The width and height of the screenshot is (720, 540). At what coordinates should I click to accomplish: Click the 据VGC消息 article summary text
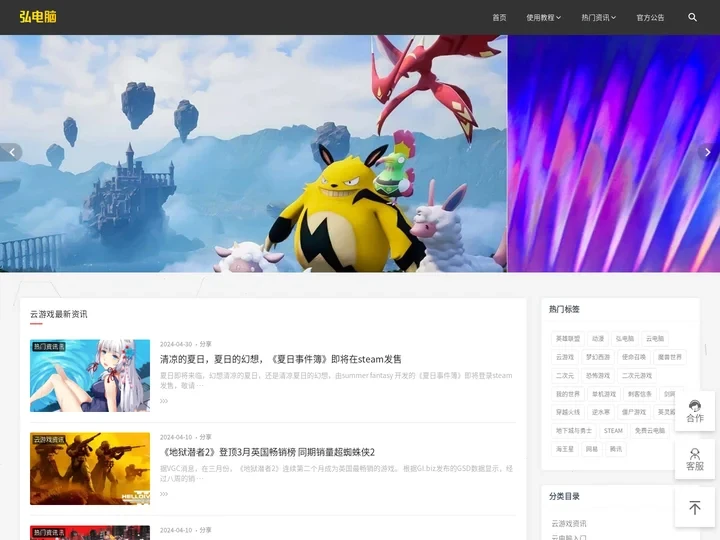pyautogui.click(x=336, y=473)
